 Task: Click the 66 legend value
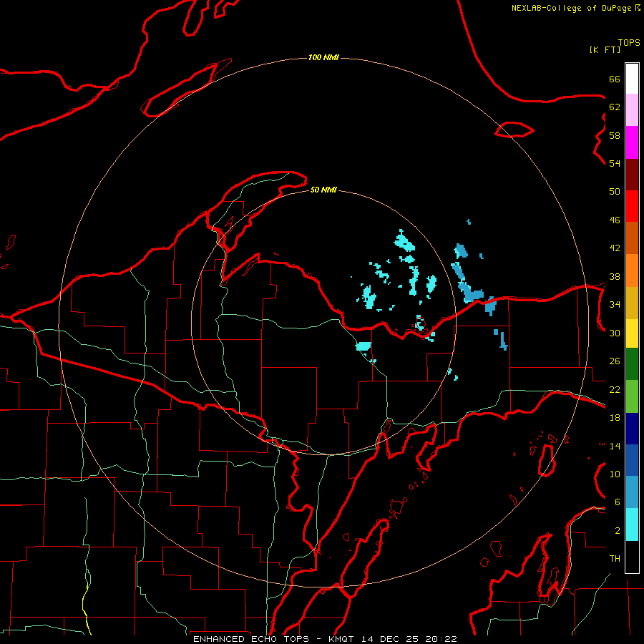tap(615, 79)
